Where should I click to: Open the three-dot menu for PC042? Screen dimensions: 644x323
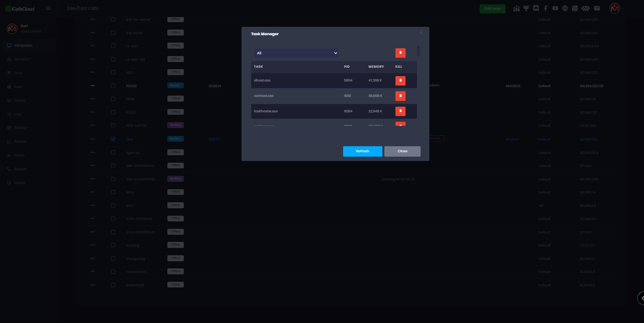pos(93,86)
